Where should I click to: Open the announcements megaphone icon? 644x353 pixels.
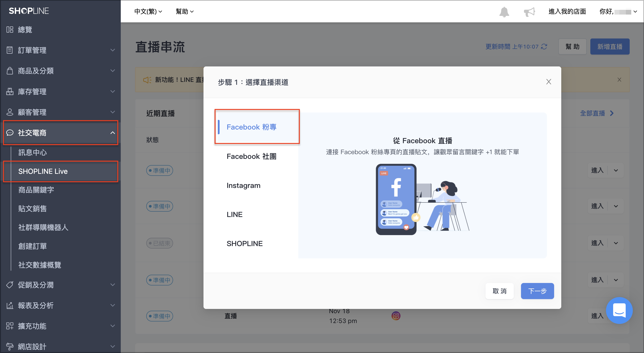coord(529,12)
